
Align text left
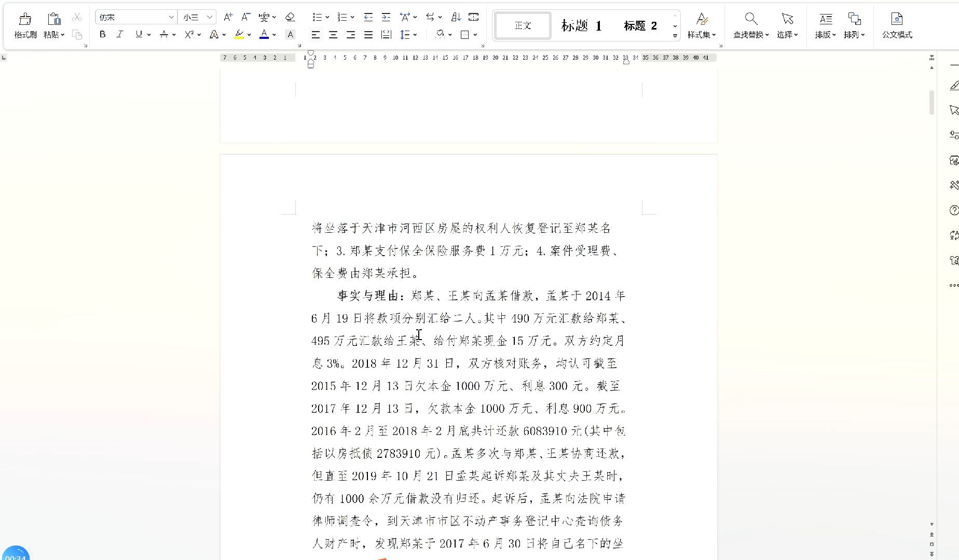coord(316,35)
